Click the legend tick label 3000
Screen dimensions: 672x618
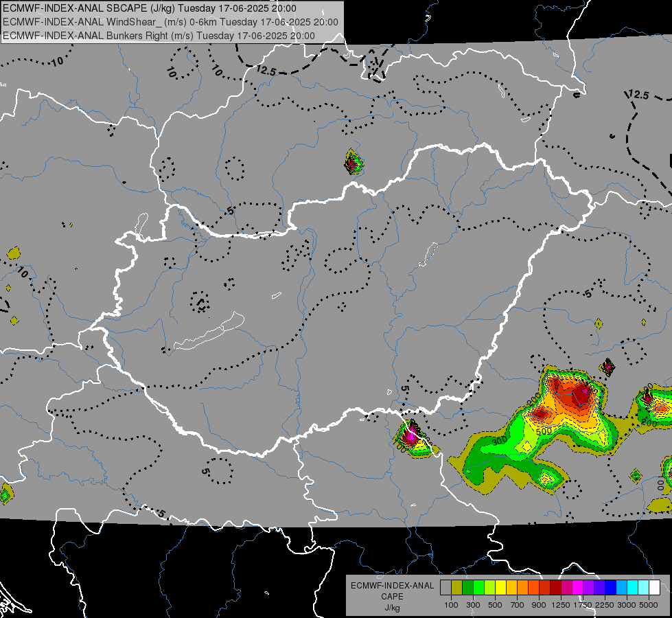coord(627,605)
